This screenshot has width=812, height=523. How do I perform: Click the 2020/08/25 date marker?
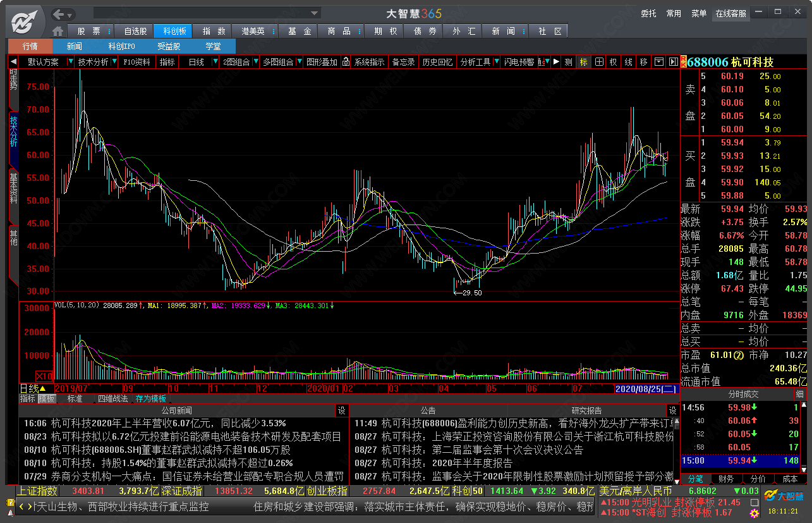(646, 388)
